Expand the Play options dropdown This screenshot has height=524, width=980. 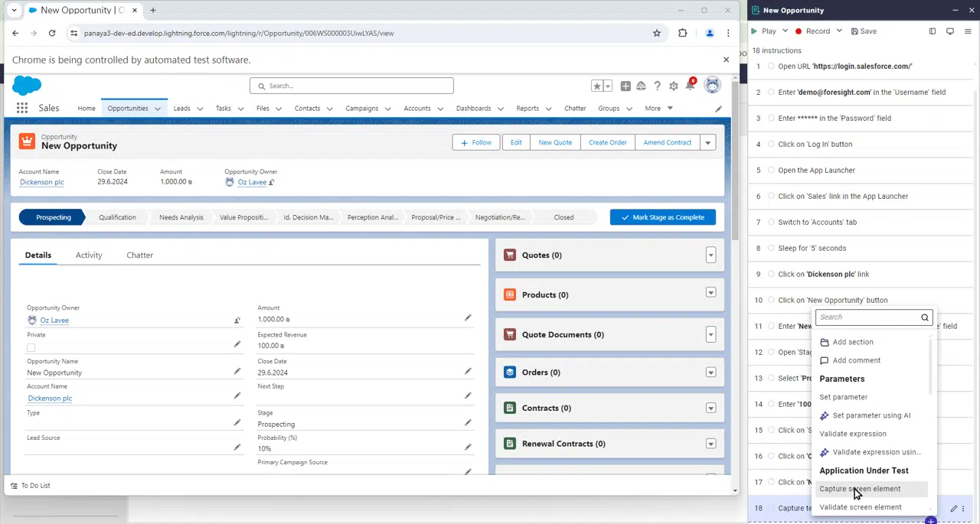coord(785,31)
